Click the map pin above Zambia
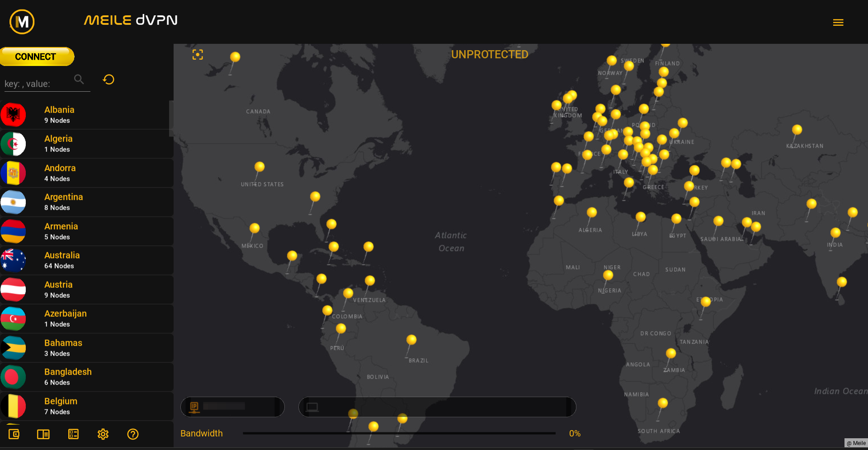The width and height of the screenshot is (868, 450). (671, 353)
